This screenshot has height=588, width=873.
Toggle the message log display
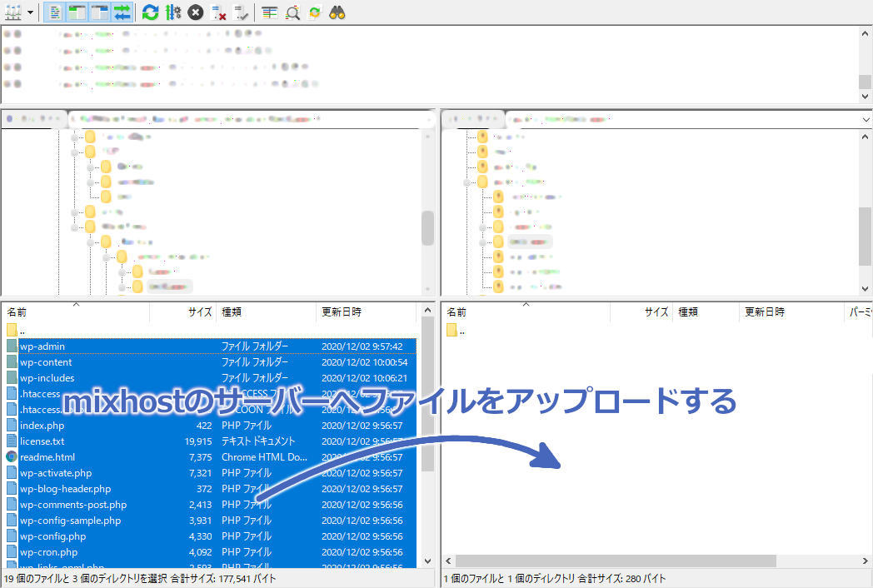pyautogui.click(x=55, y=12)
